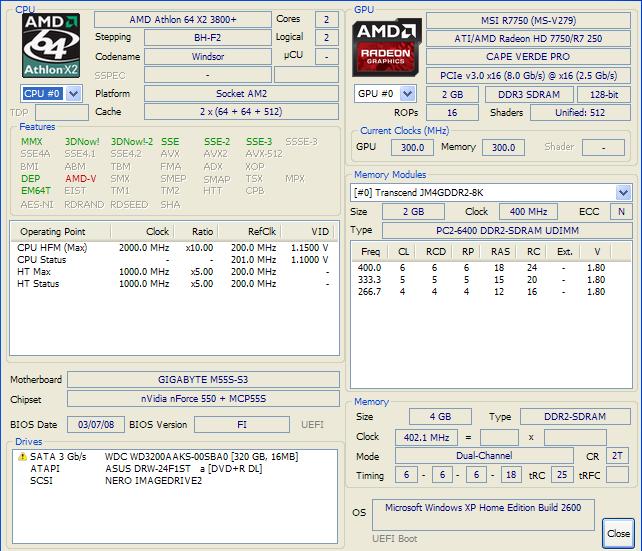The width and height of the screenshot is (642, 551).
Task: Select the CPU Status row
Action: pyautogui.click(x=174, y=260)
